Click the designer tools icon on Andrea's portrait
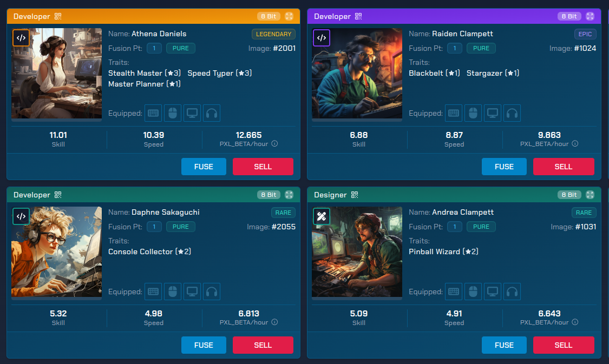 (x=322, y=216)
